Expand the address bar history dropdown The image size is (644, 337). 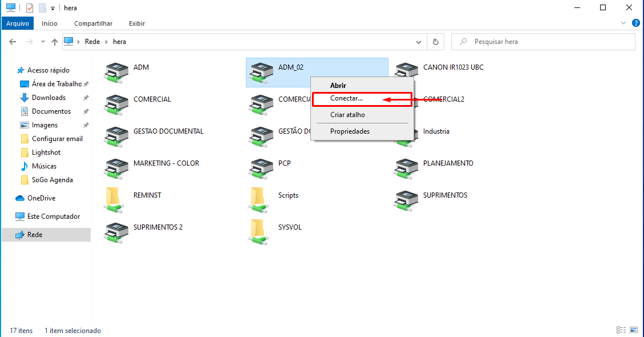(419, 42)
